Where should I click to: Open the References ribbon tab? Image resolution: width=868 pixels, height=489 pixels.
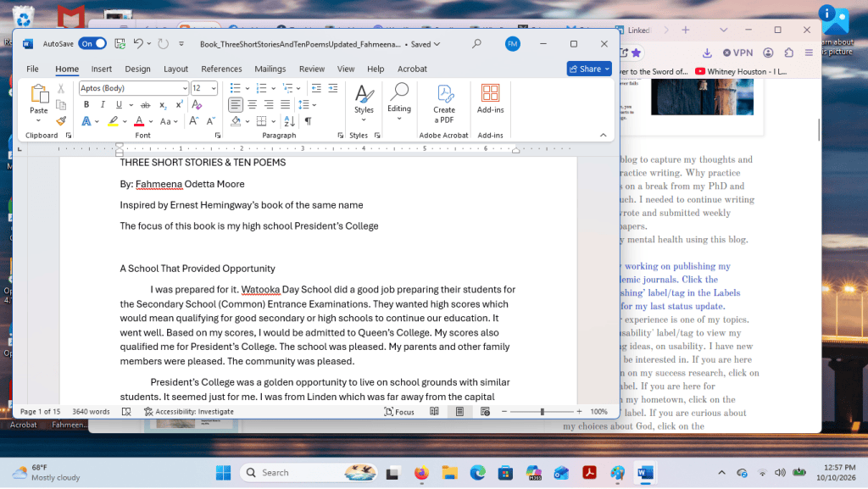click(x=221, y=69)
